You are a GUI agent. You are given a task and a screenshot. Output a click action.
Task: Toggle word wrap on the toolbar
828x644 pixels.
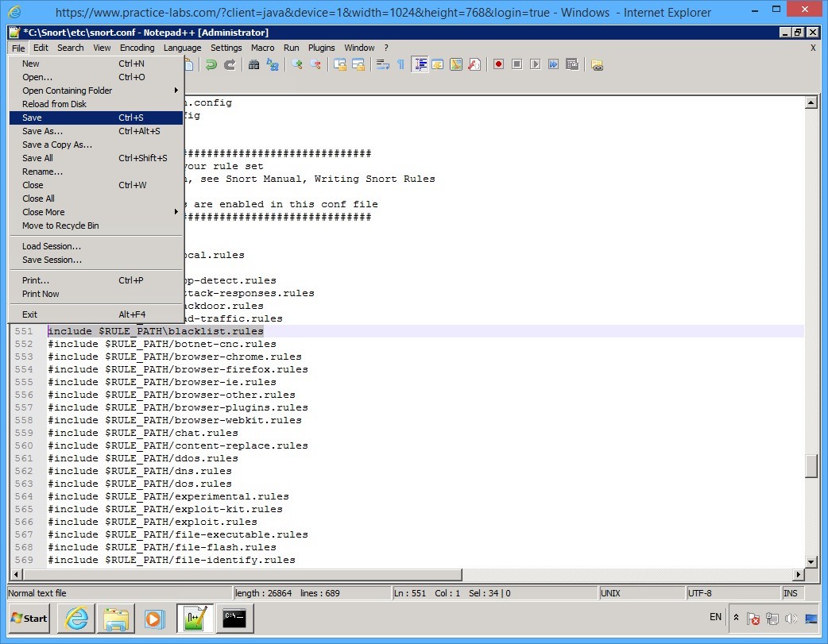click(381, 64)
